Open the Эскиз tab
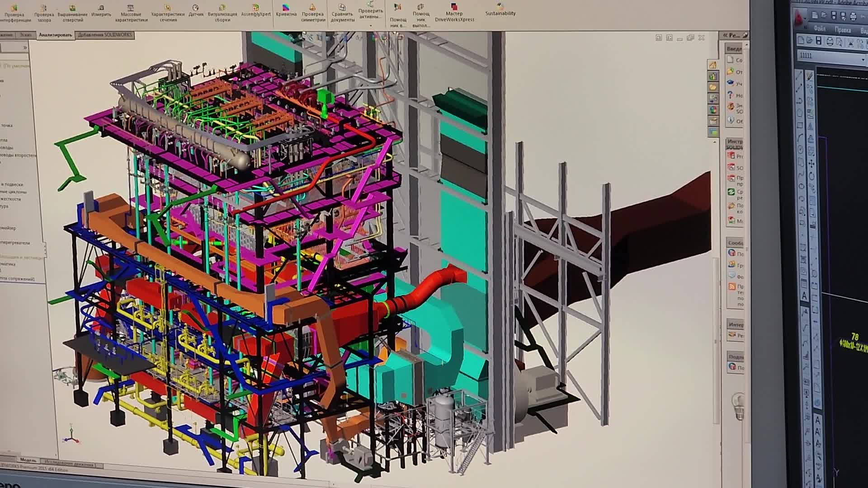 pyautogui.click(x=25, y=35)
